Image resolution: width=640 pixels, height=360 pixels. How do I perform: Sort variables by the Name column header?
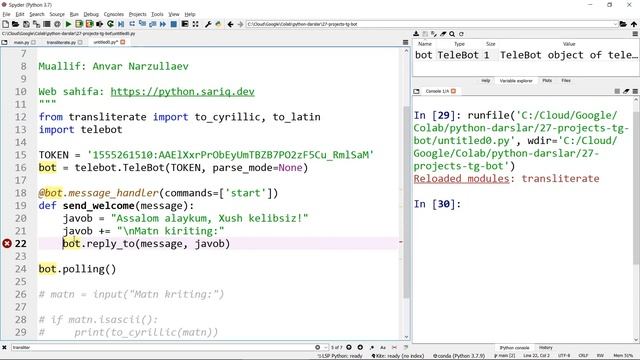tap(424, 44)
